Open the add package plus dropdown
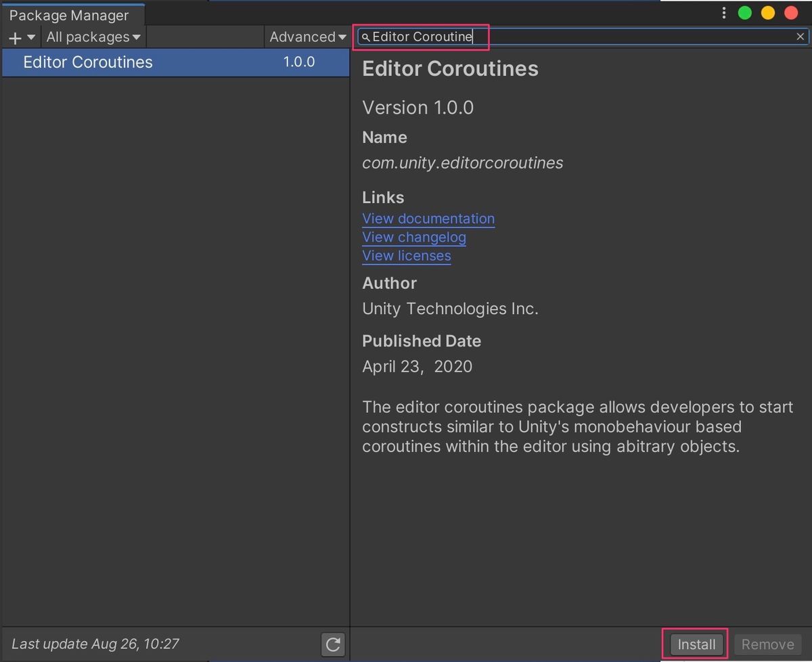Screen dimensions: 812x662 click(x=22, y=37)
